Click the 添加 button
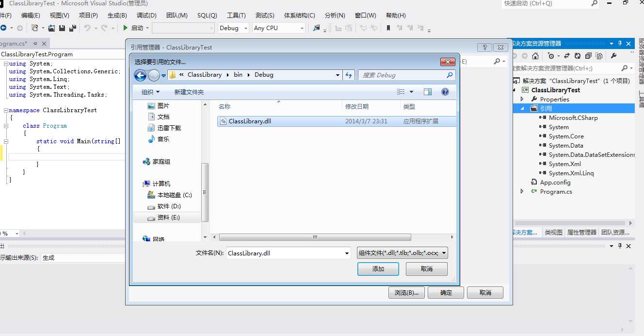644x336 pixels. [378, 269]
